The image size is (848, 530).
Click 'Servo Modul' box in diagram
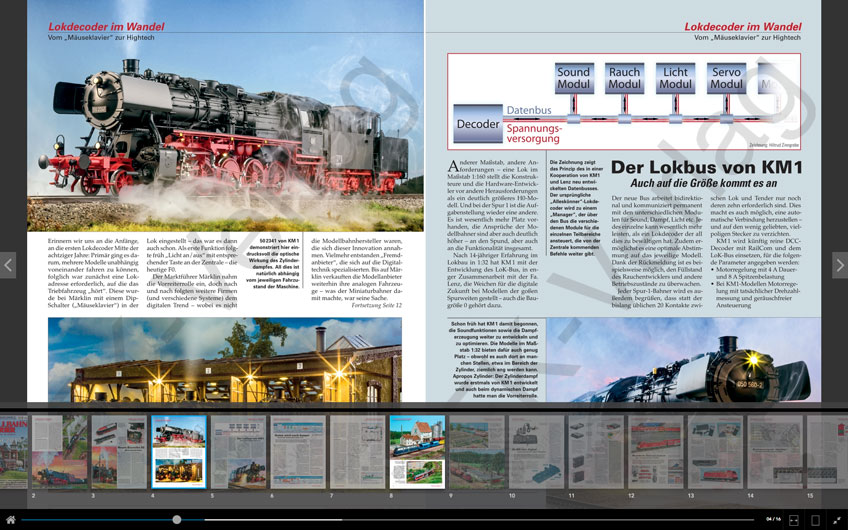click(x=726, y=78)
